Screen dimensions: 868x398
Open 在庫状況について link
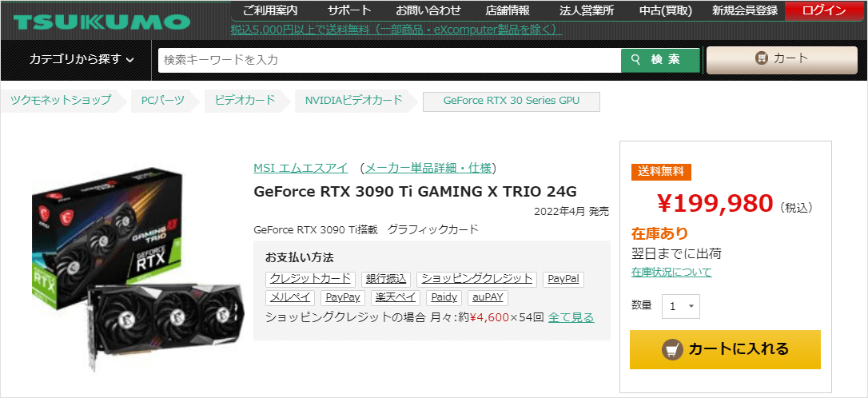tap(671, 272)
